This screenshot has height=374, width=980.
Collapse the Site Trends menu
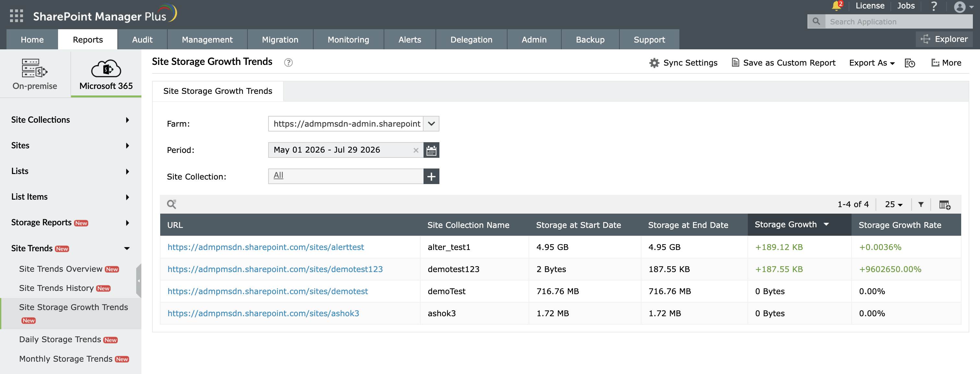70,248
